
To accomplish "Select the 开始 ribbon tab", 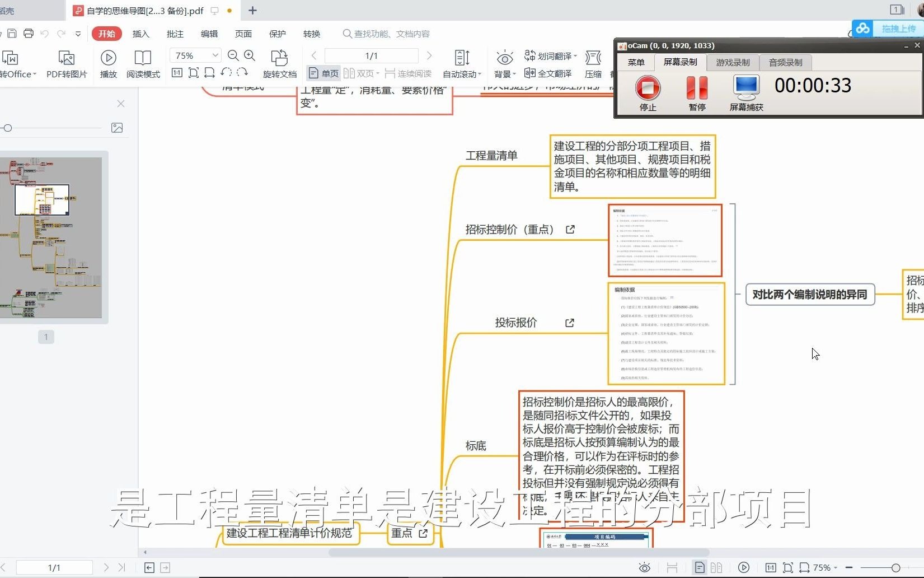I will [x=106, y=34].
